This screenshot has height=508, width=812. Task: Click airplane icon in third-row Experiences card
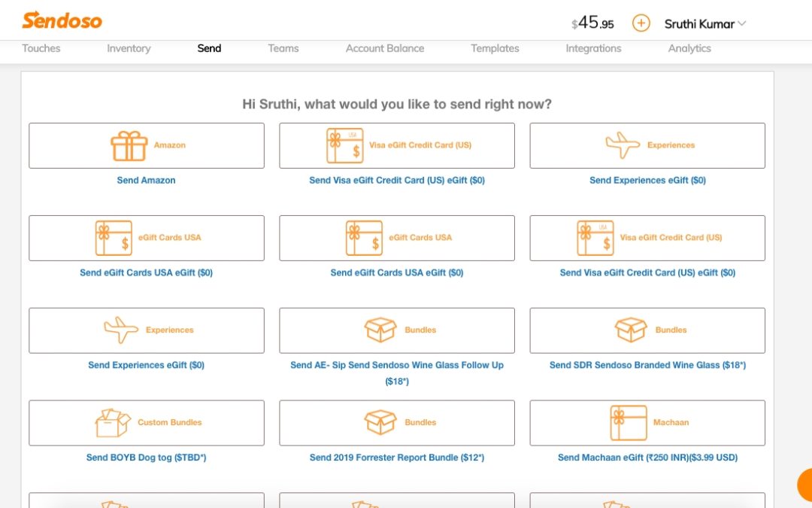(121, 330)
